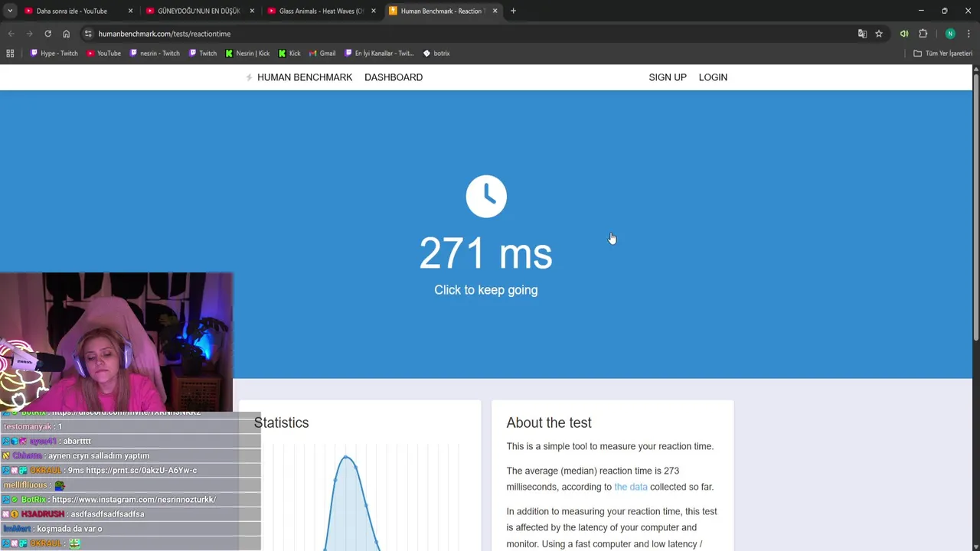Click the Statistics heading

click(281, 422)
